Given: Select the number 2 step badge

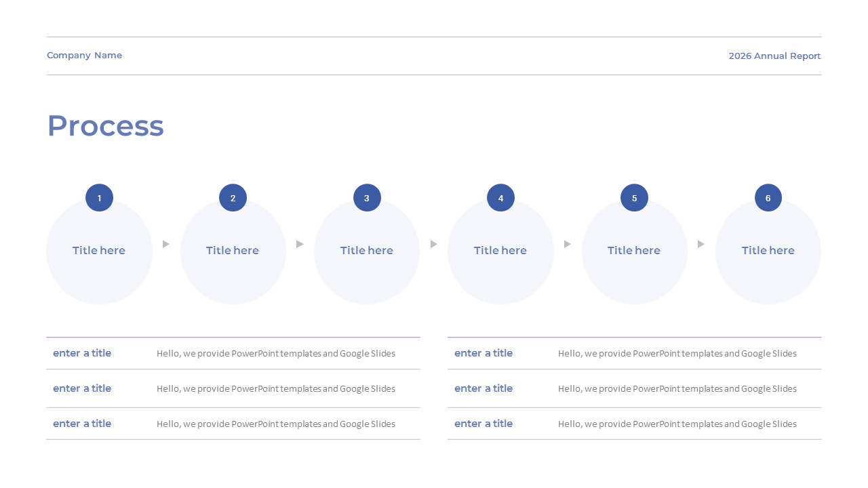Looking at the screenshot, I should click(x=233, y=198).
